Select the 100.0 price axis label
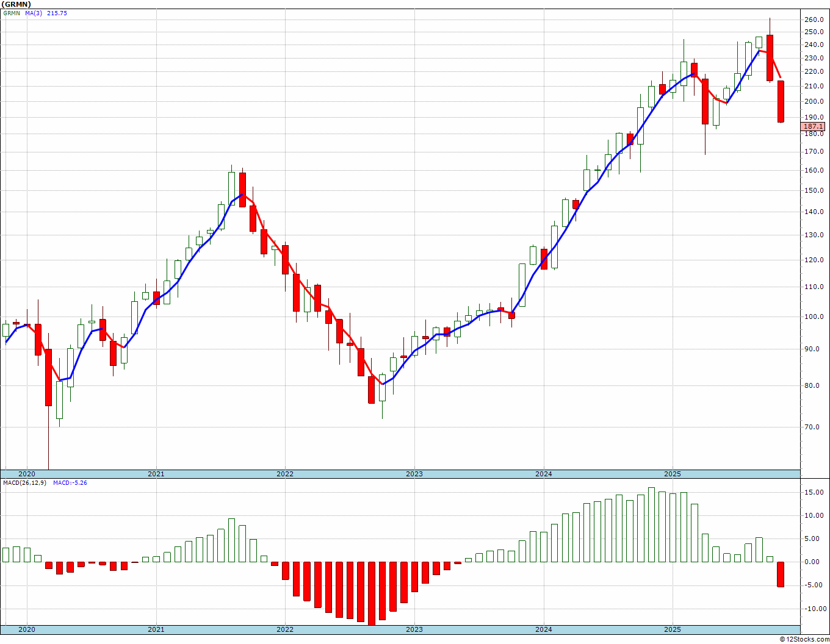The height and width of the screenshot is (644, 830). [x=814, y=317]
